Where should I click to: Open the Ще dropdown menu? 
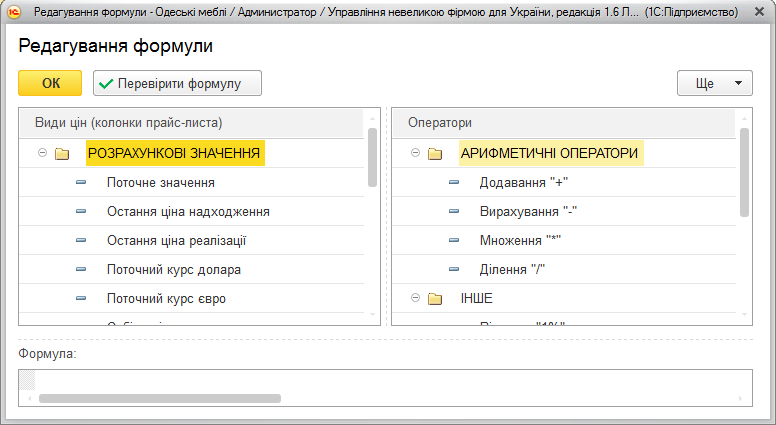715,83
